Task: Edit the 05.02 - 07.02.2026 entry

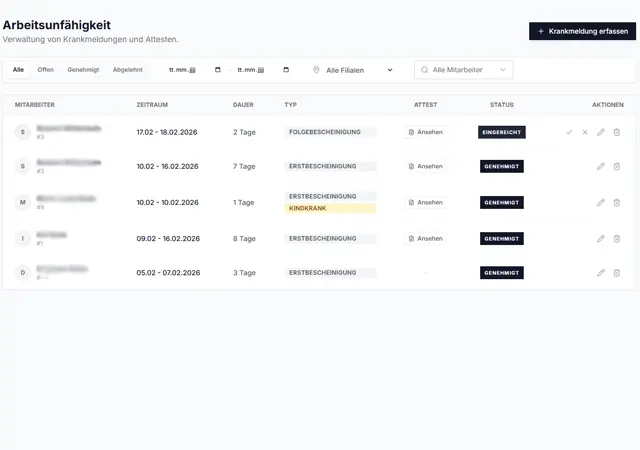Action: pos(601,273)
